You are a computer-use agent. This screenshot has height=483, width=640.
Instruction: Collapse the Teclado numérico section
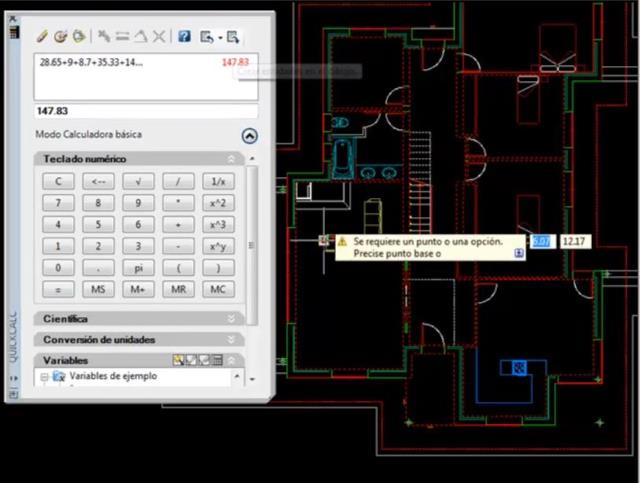231,159
